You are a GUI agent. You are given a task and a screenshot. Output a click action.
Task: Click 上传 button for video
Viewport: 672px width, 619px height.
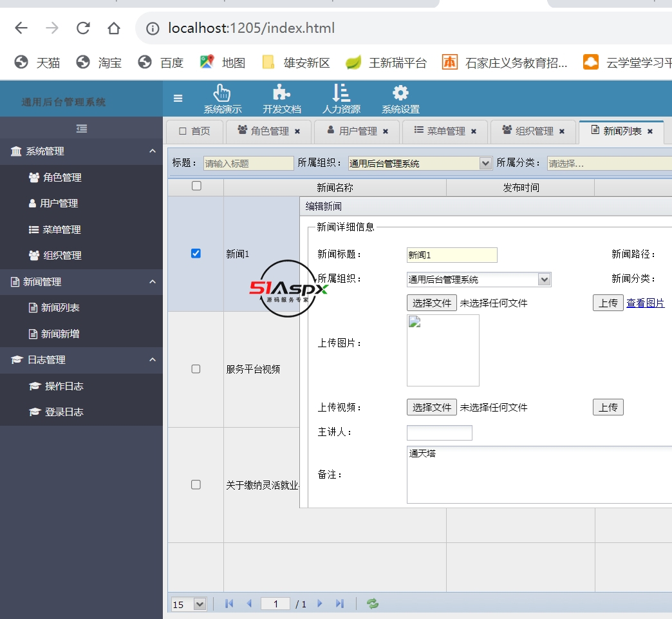(608, 408)
